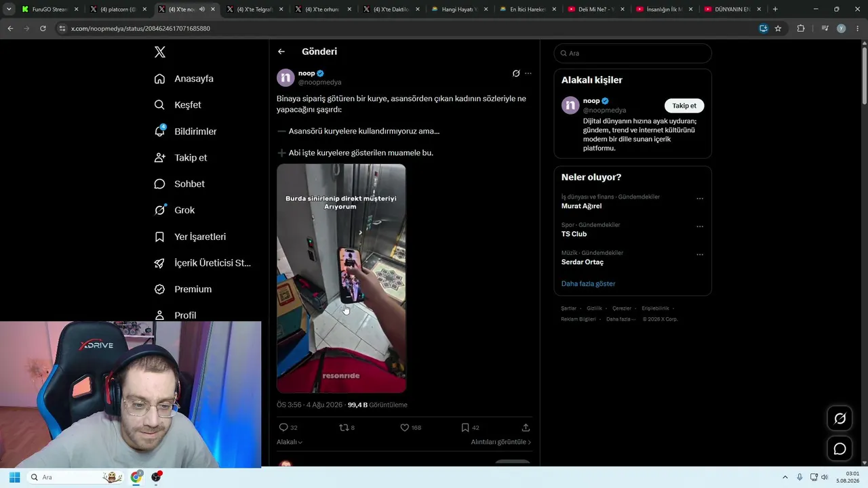Open Gizlilik footer link

click(x=594, y=308)
